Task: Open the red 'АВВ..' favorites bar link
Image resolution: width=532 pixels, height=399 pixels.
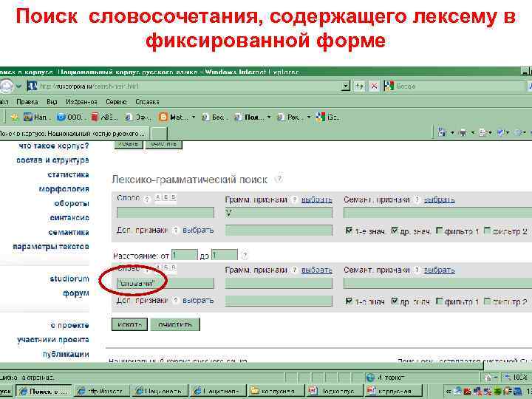Action: 104,117
